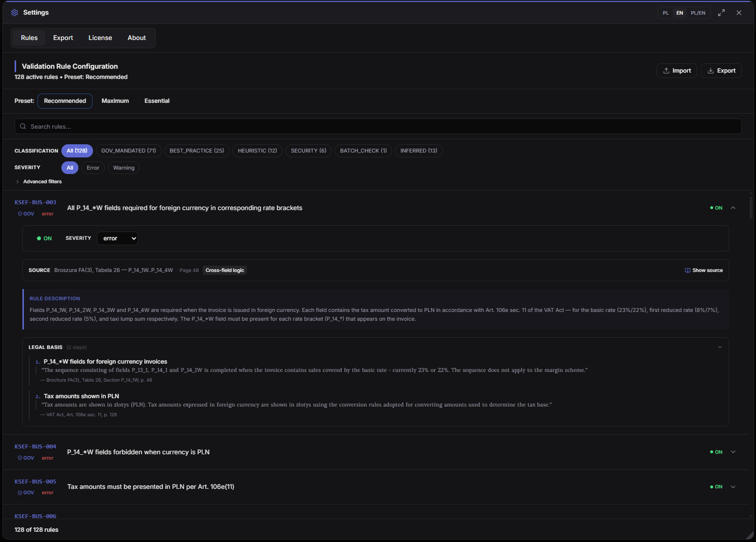Viewport: 756px width, 542px height.
Task: Open the License tab
Action: click(x=100, y=38)
